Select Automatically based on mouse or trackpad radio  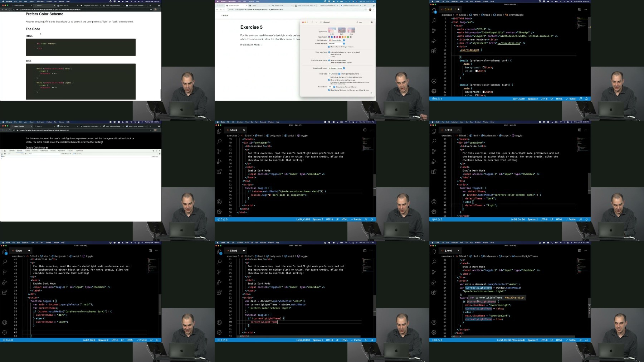329,52
